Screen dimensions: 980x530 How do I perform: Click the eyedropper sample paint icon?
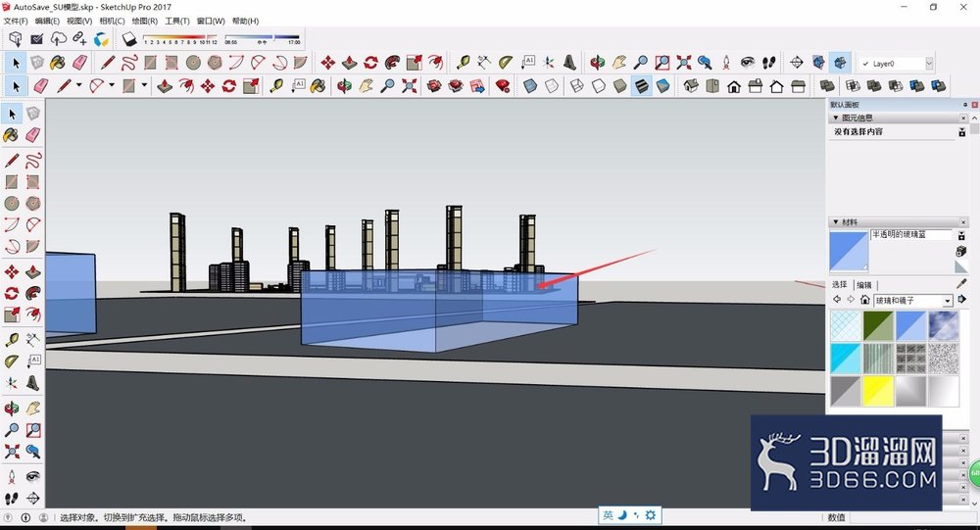pyautogui.click(x=961, y=284)
